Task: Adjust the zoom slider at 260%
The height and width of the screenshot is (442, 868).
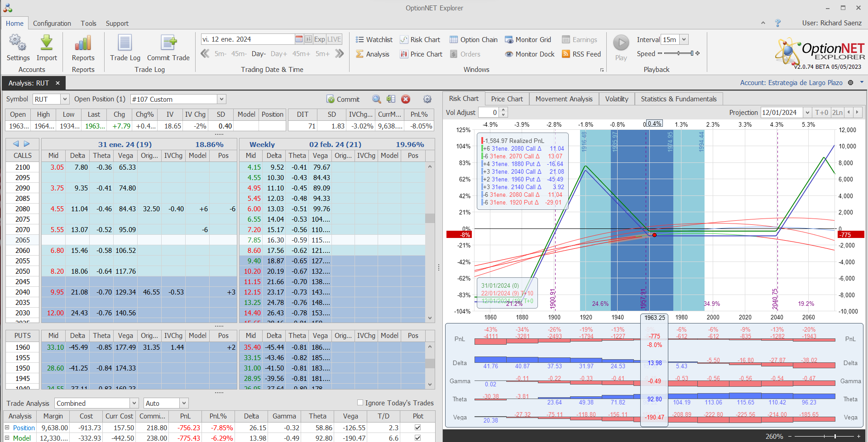Action: [x=824, y=436]
